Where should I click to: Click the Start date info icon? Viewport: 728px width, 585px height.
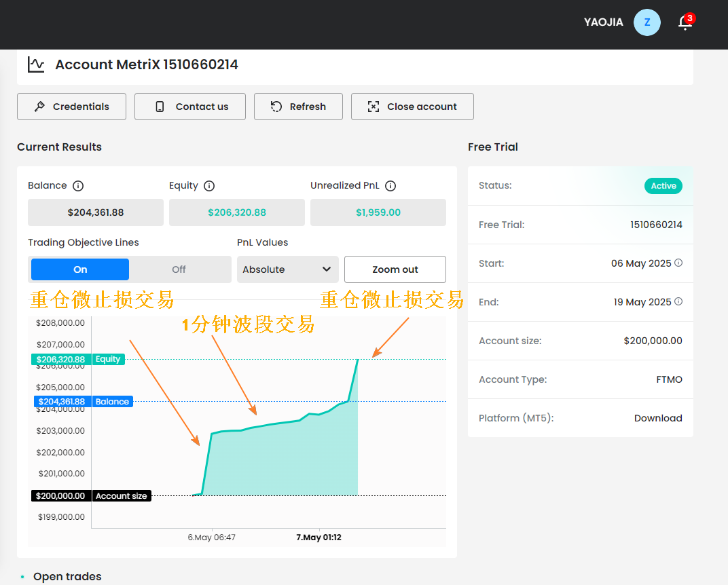678,263
